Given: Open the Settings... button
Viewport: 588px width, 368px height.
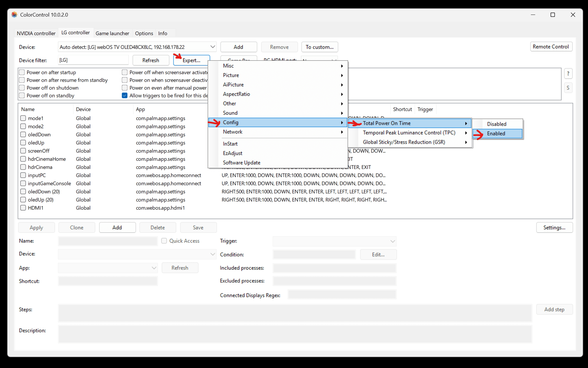Looking at the screenshot, I should coord(554,227).
